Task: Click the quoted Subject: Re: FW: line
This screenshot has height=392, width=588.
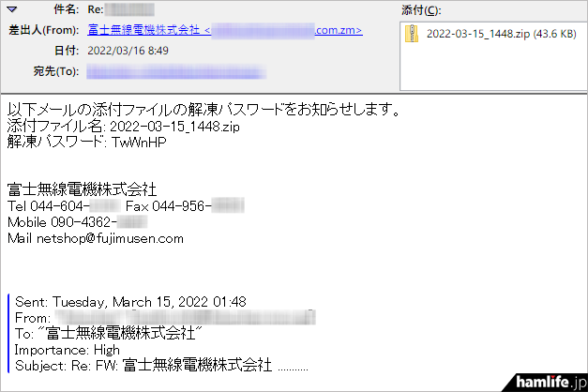Action: point(161,366)
